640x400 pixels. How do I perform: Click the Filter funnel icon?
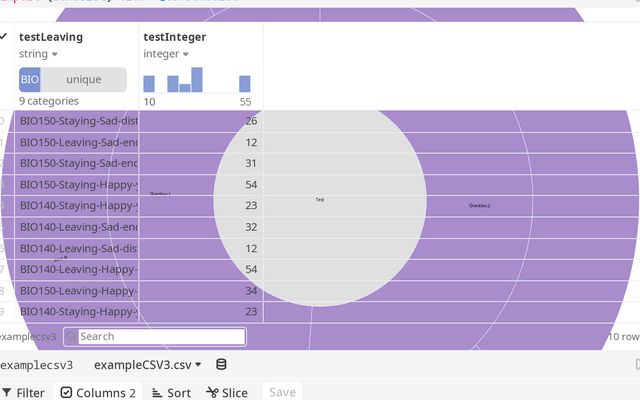pos(7,393)
